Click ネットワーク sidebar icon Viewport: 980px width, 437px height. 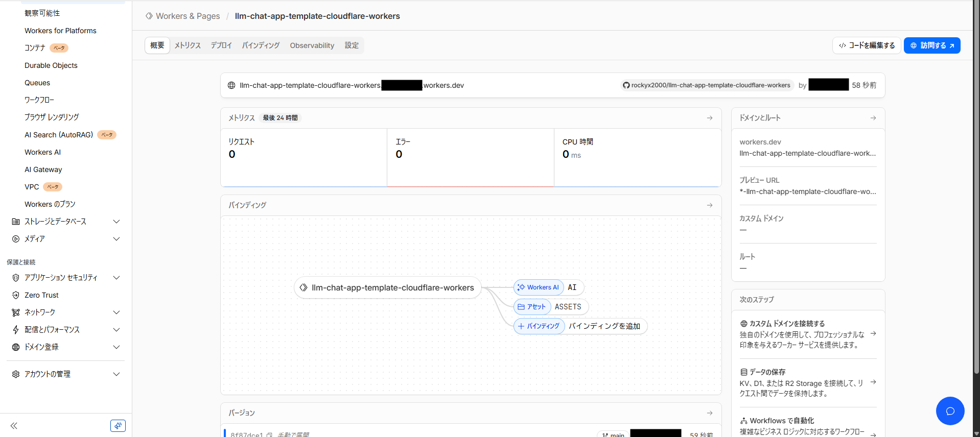(x=16, y=312)
